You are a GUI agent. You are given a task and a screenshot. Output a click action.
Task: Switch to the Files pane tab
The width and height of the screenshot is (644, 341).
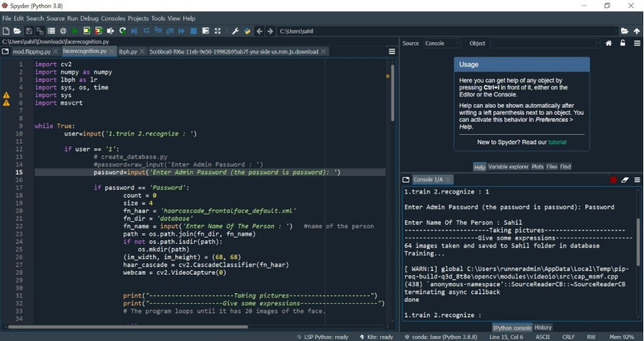(x=551, y=167)
